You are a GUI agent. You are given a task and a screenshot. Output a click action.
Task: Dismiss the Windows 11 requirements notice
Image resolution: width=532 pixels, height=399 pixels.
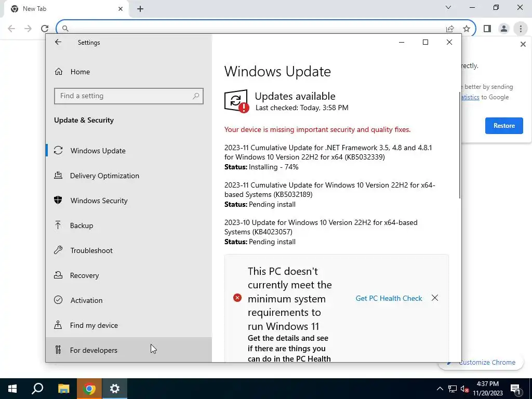tap(435, 298)
